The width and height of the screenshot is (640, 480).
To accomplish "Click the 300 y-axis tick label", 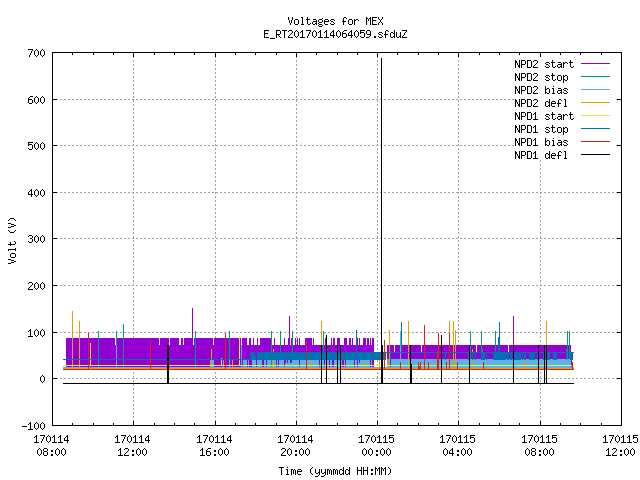I will point(36,239).
